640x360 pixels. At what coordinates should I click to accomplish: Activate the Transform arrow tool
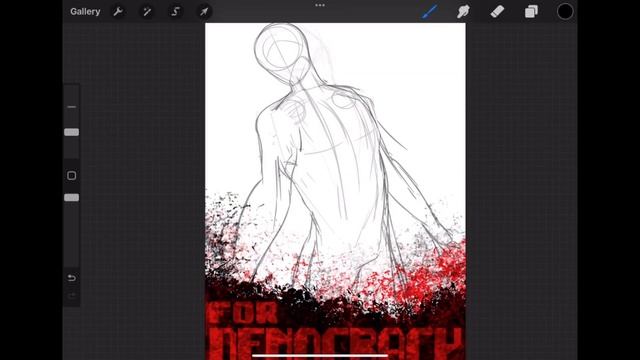tap(204, 11)
